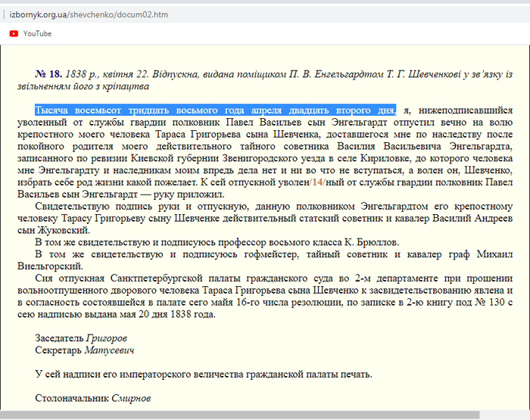Click the empty horizontal scrollbar track right end
The height and width of the screenshot is (420, 530).
503,415
